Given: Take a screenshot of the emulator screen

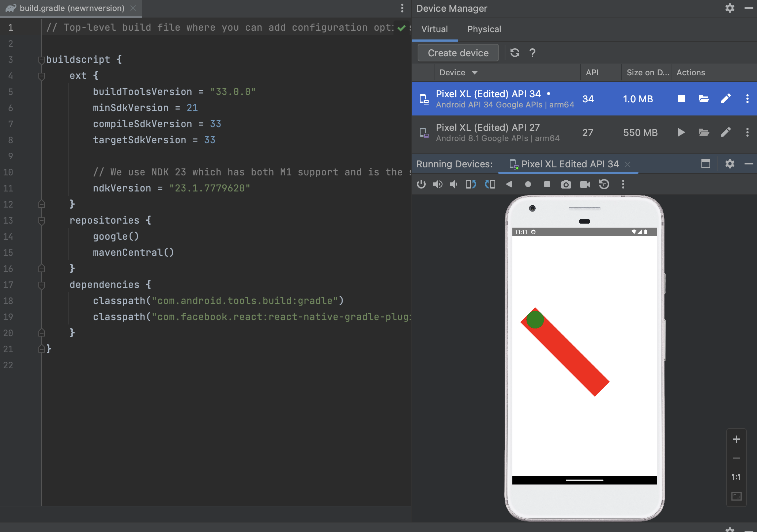Looking at the screenshot, I should point(566,184).
